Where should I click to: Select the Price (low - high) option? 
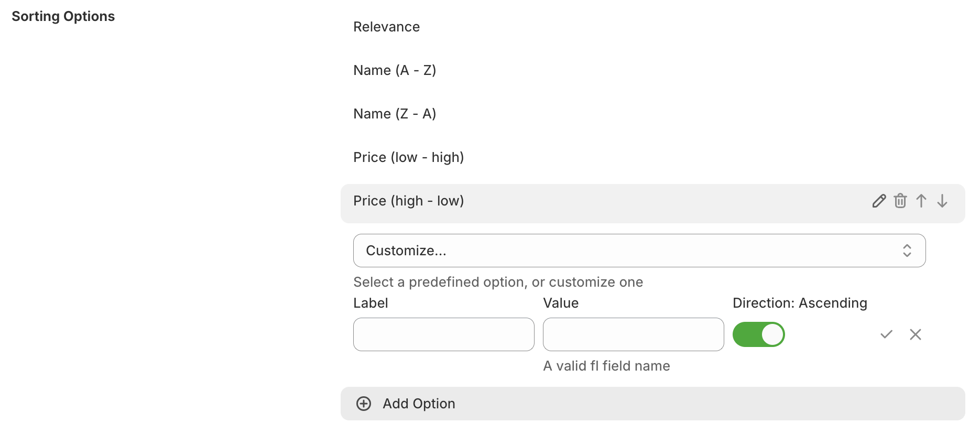pyautogui.click(x=408, y=158)
